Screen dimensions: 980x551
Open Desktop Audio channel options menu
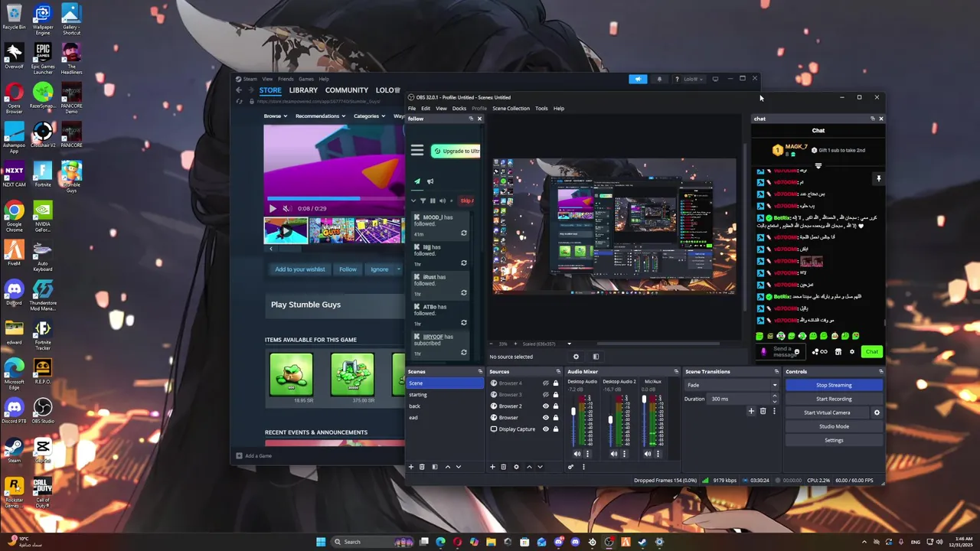pyautogui.click(x=587, y=454)
